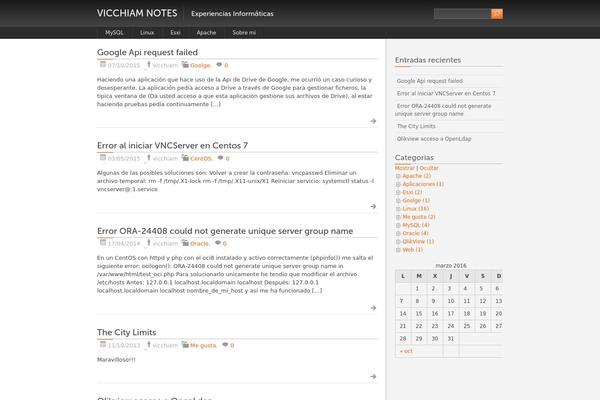Open the Sobre mi menu item

(244, 33)
